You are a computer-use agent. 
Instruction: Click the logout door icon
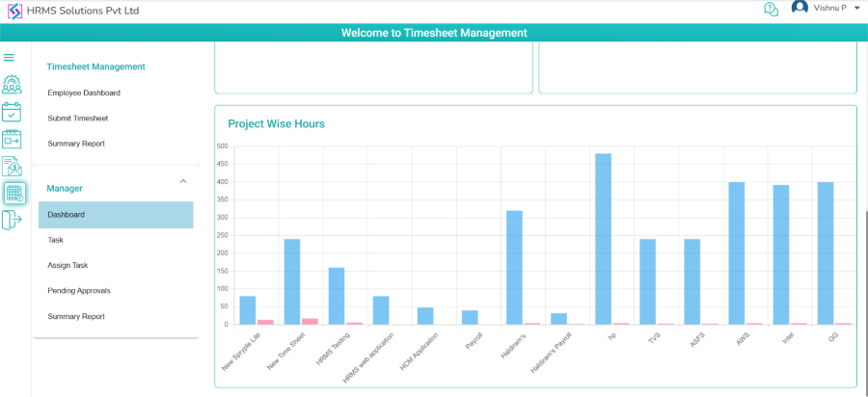tap(12, 221)
